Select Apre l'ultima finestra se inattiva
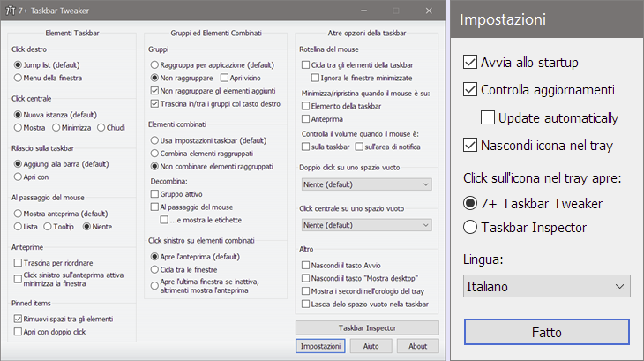The height and width of the screenshot is (361, 644). pyautogui.click(x=154, y=286)
